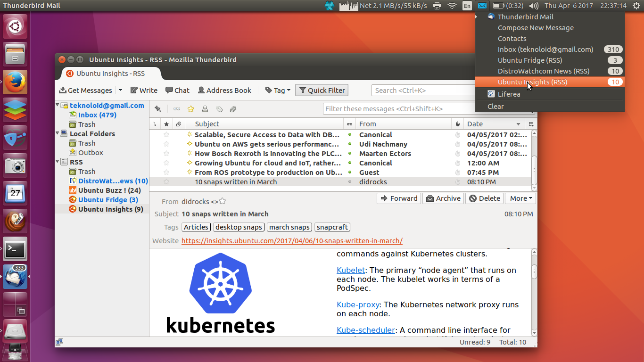Focus the global Search field
Screen dimensions: 644x362
423,90
